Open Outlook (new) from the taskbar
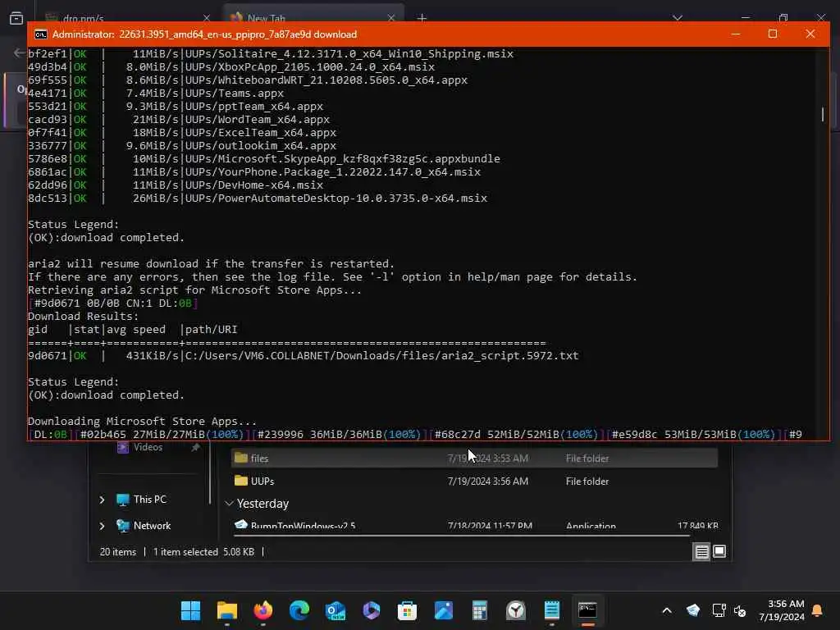The height and width of the screenshot is (630, 840). pyautogui.click(x=336, y=610)
